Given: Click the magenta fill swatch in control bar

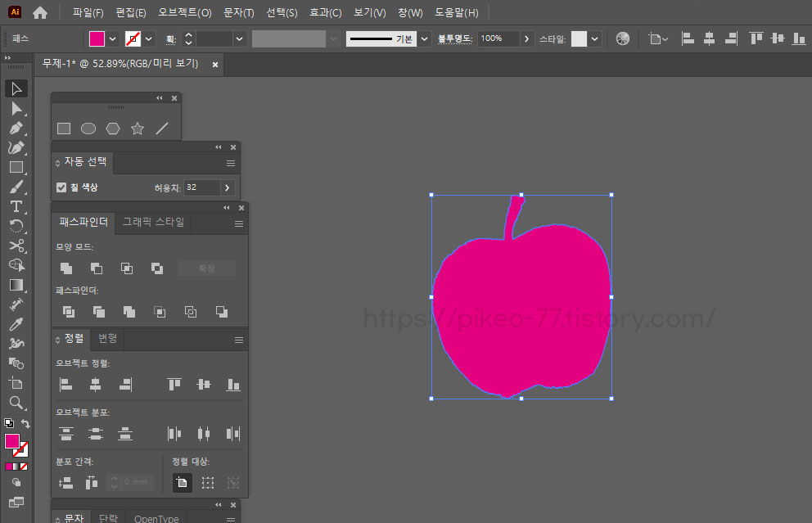Looking at the screenshot, I should click(x=97, y=38).
